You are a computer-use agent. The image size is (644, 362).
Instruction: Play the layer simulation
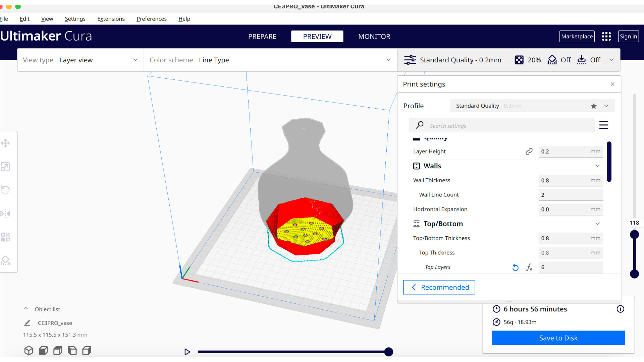click(187, 352)
